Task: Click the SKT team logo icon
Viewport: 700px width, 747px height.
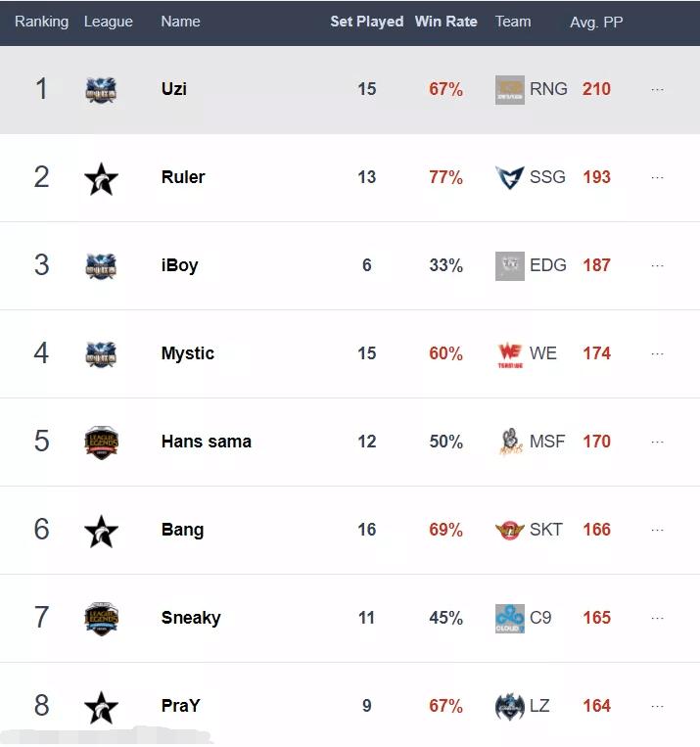Action: pos(510,530)
